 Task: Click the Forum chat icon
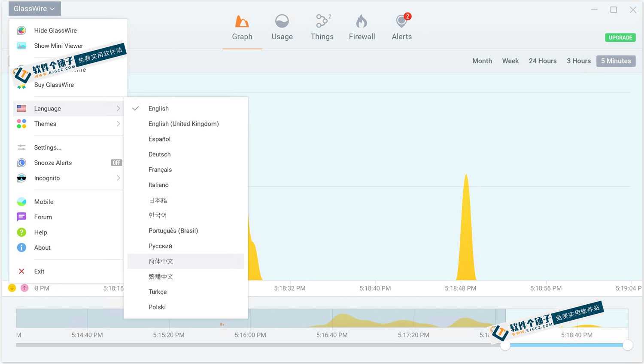click(21, 217)
